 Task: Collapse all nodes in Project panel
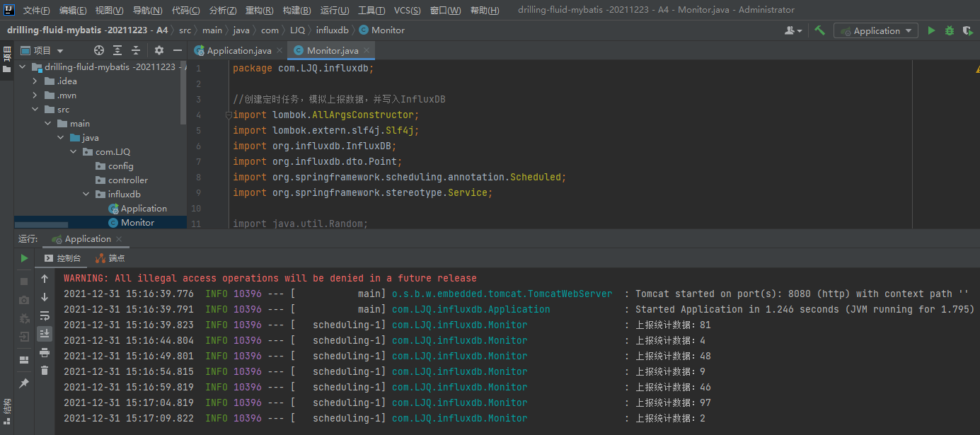tap(135, 50)
